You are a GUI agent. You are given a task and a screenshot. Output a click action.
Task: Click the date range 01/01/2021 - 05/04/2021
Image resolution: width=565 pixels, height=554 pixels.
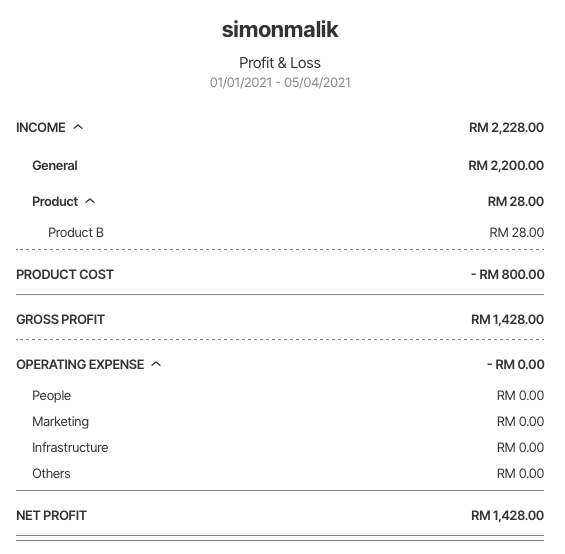tap(280, 83)
